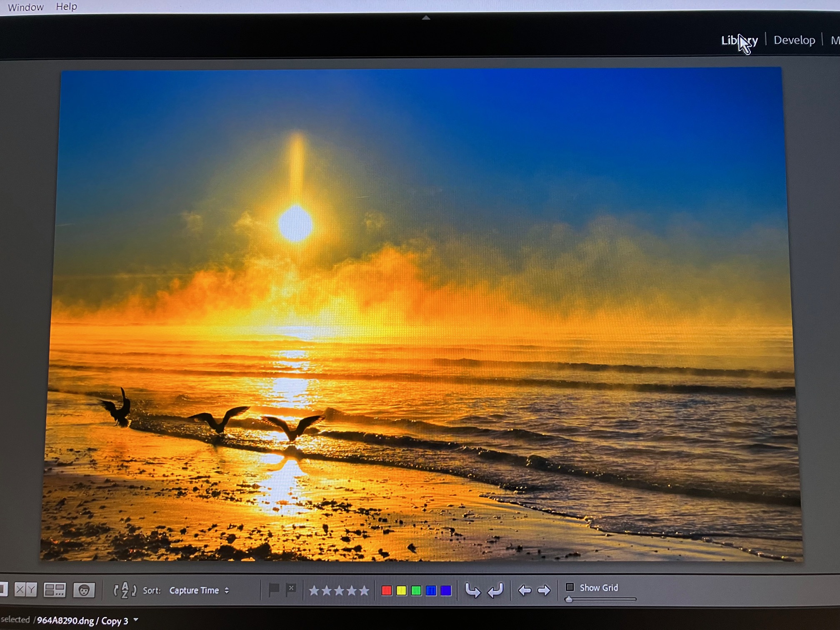The height and width of the screenshot is (630, 840).
Task: Enable the Show Grid checkbox
Action: tap(570, 587)
